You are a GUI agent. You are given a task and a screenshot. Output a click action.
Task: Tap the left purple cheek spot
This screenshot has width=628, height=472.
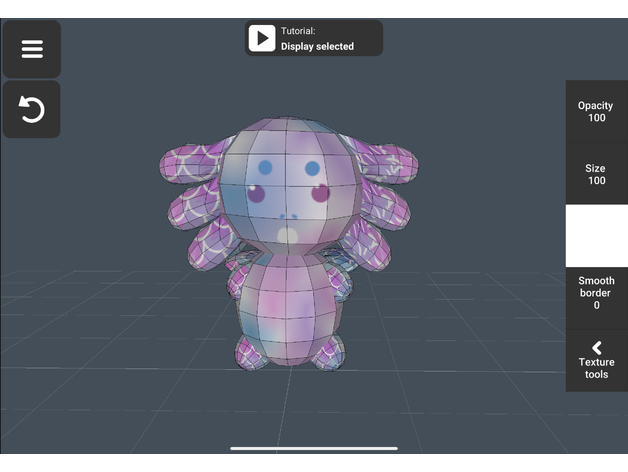257,195
